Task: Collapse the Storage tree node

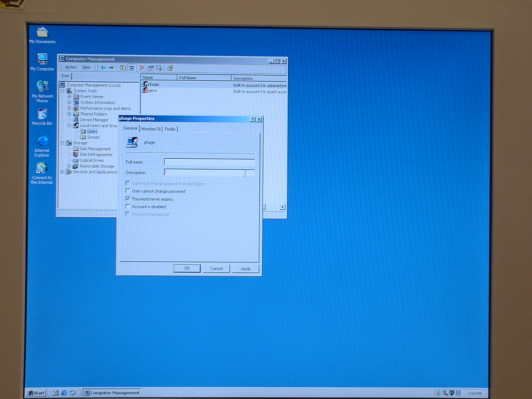Action: (x=62, y=143)
